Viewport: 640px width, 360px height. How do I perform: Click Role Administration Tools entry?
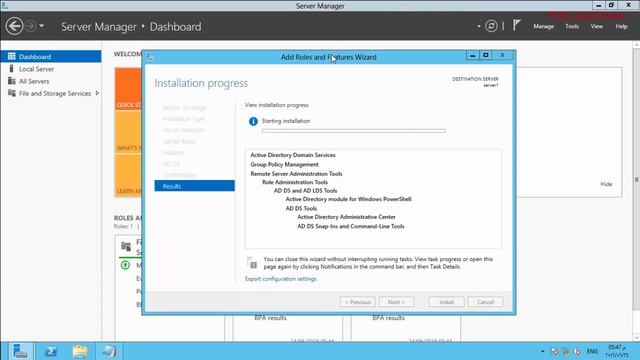tap(295, 182)
